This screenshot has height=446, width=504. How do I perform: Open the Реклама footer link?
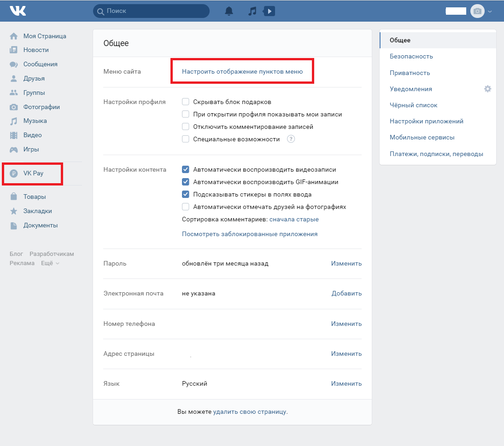coord(22,263)
